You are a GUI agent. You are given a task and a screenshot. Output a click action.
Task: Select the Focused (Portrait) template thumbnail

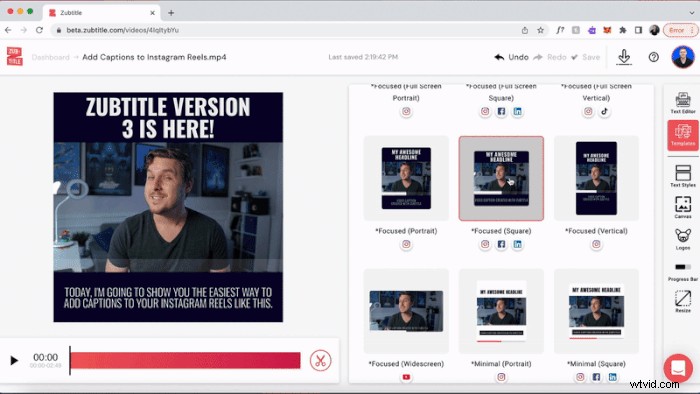tap(406, 178)
